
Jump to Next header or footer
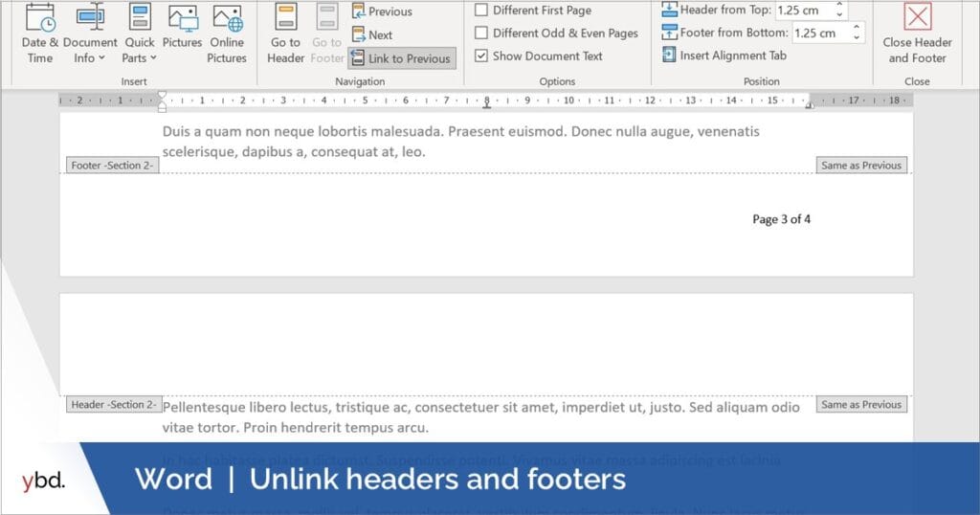(x=372, y=35)
